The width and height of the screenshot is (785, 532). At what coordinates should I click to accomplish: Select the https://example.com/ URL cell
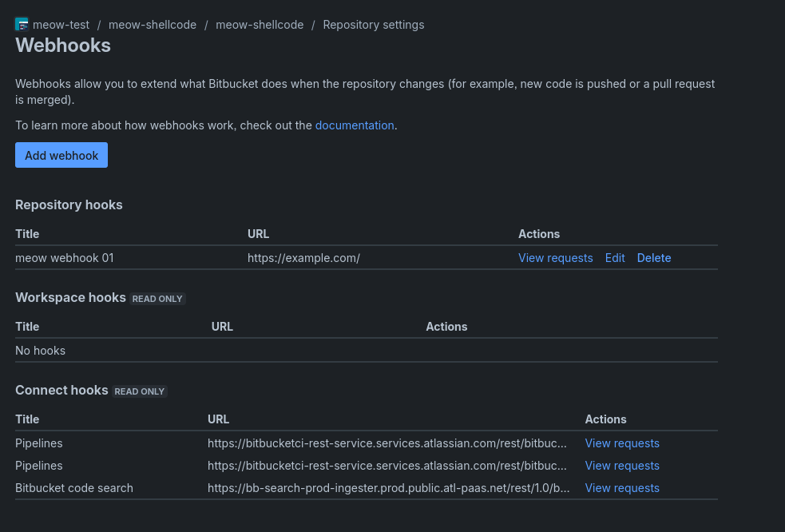[x=304, y=258]
